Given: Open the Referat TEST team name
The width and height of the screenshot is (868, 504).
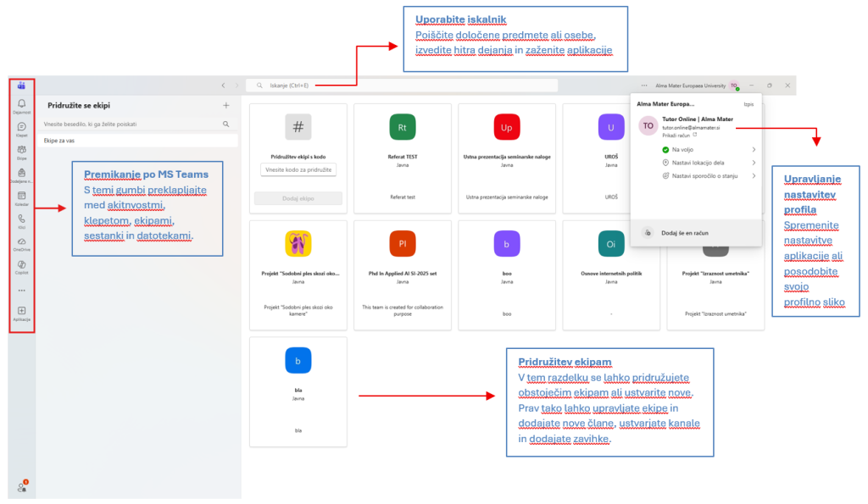Looking at the screenshot, I should (x=403, y=157).
